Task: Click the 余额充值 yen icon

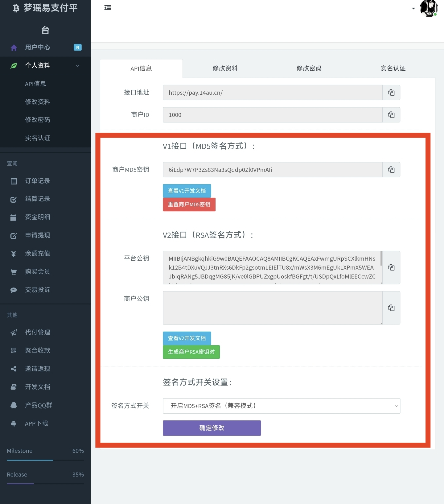Action: coord(14,254)
